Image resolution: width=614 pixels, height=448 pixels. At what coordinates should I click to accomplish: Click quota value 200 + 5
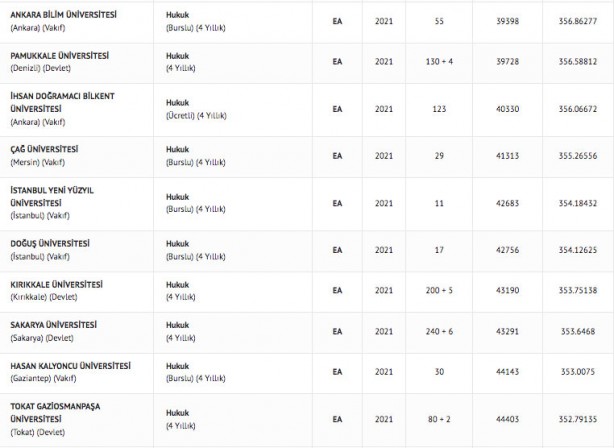click(x=439, y=290)
